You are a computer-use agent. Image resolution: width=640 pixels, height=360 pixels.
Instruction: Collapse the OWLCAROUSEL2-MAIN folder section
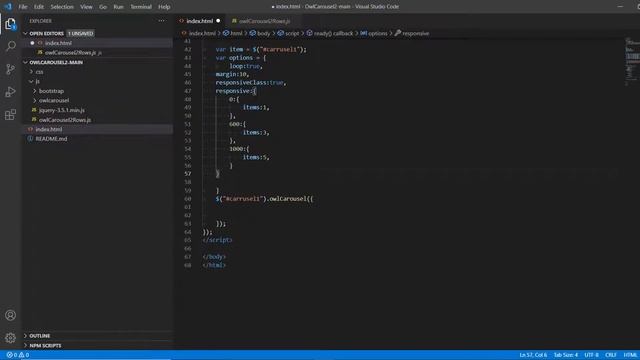26,62
